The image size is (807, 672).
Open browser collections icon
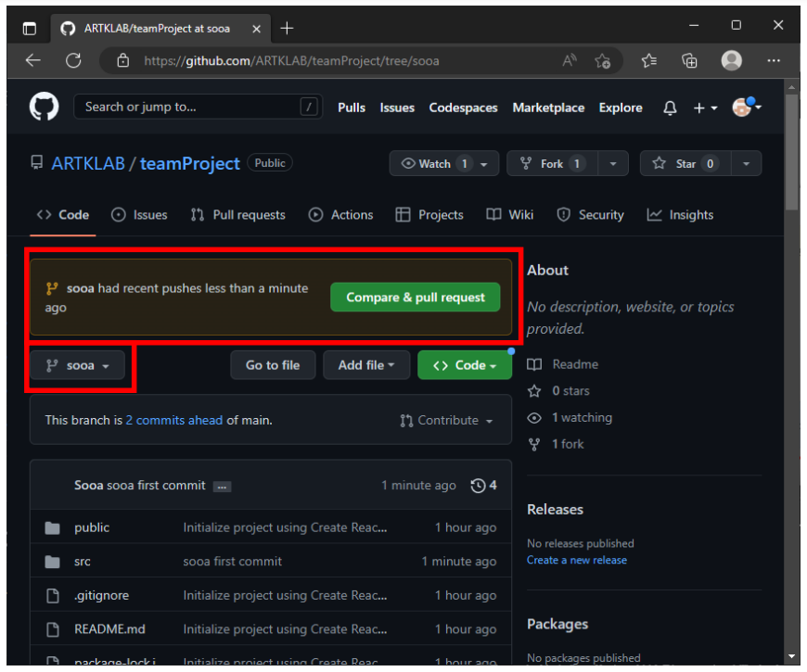(689, 60)
